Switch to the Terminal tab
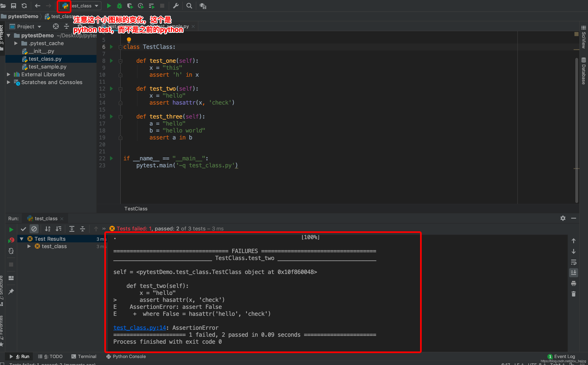588x365 pixels. coord(84,356)
